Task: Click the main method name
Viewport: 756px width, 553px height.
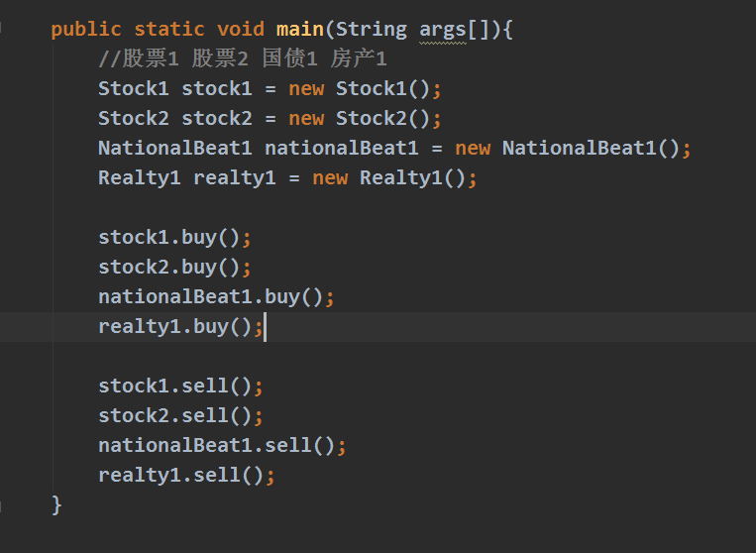Action: [299, 30]
